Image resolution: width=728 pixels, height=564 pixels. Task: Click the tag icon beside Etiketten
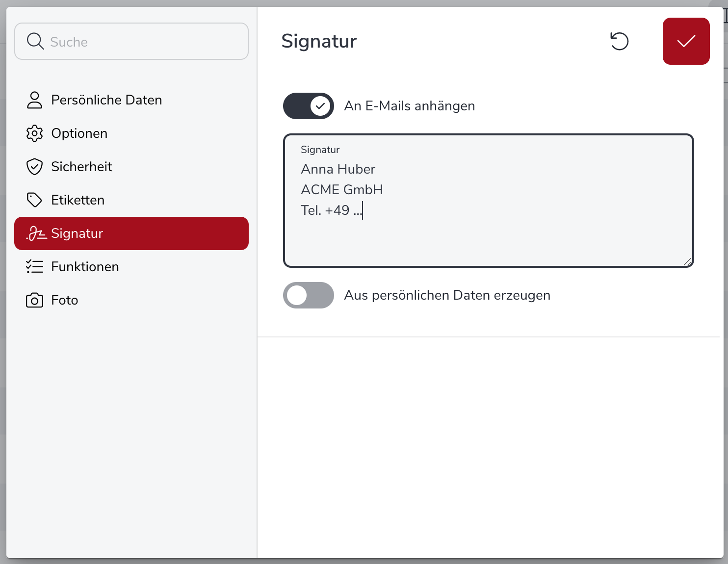pyautogui.click(x=34, y=200)
